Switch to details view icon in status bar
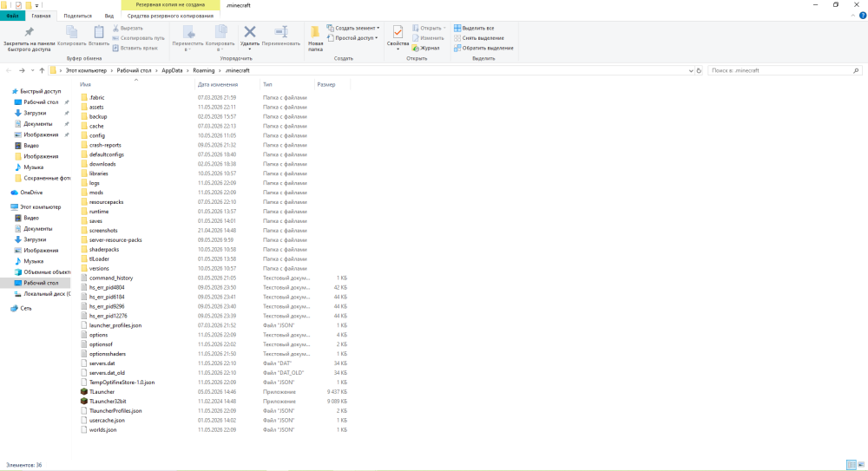 coord(852,465)
